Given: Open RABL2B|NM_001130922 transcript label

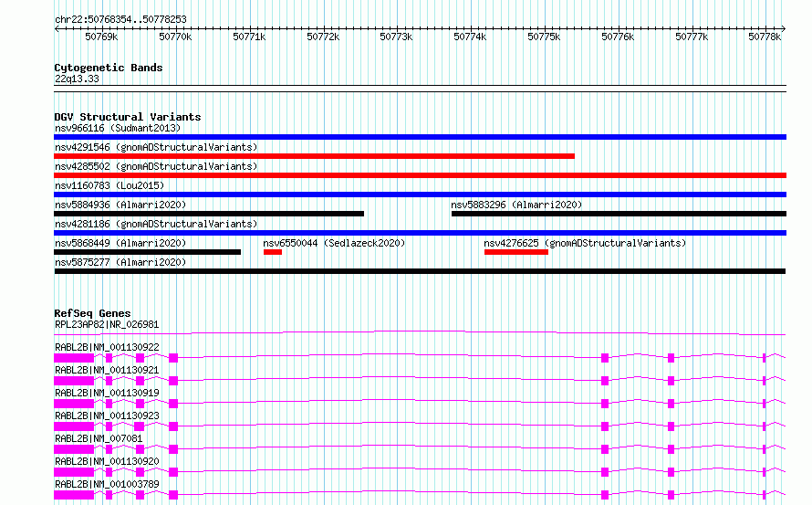Looking at the screenshot, I should tap(107, 347).
